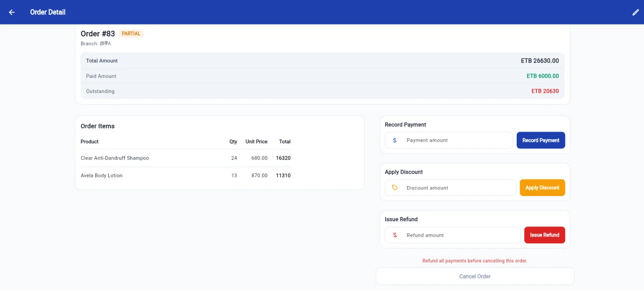Select the Order #83 heading

tap(98, 34)
